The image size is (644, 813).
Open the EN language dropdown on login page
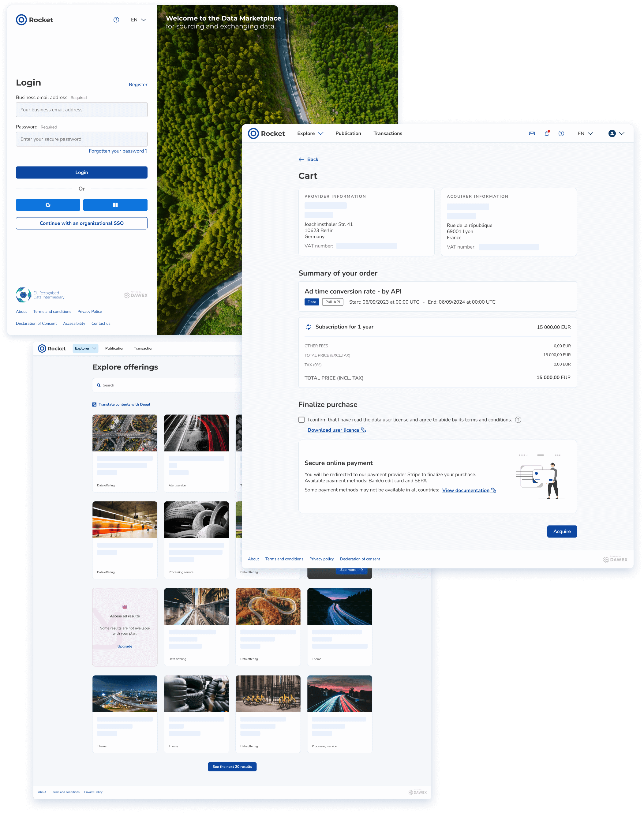[138, 20]
